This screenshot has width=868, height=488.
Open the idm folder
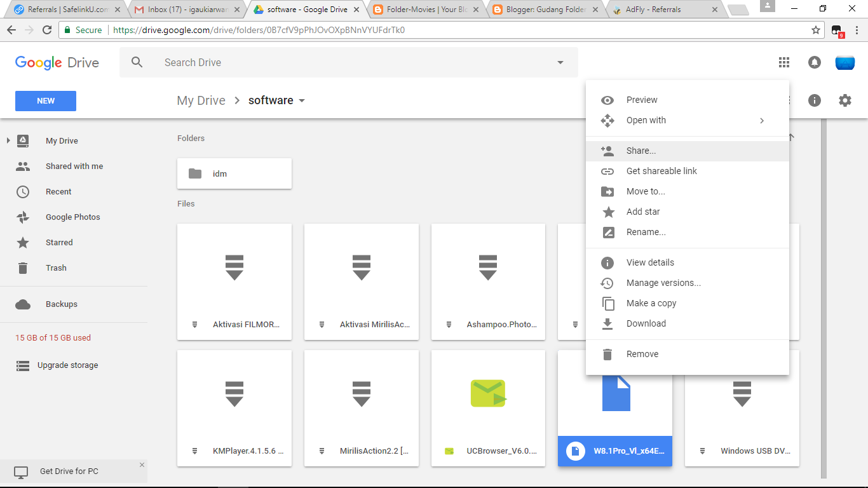point(234,173)
